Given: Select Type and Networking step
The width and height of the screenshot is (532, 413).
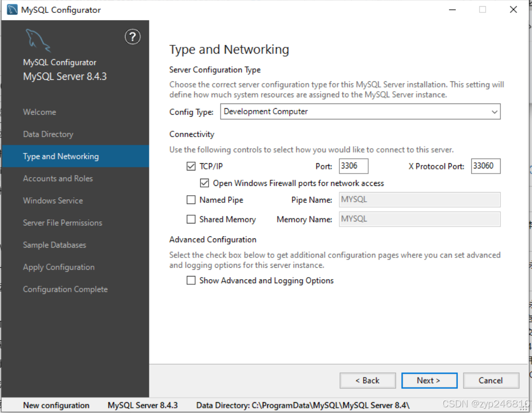Looking at the screenshot, I should [x=75, y=156].
